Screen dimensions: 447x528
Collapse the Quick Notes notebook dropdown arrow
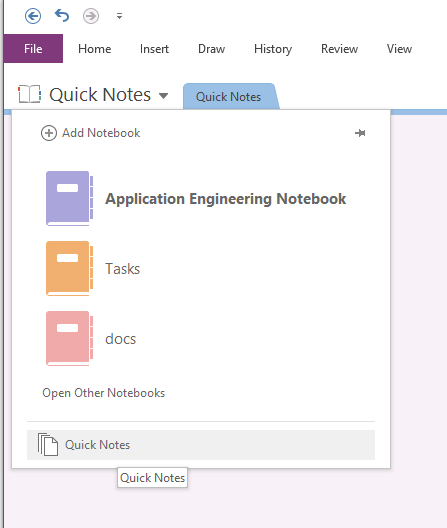(x=163, y=96)
